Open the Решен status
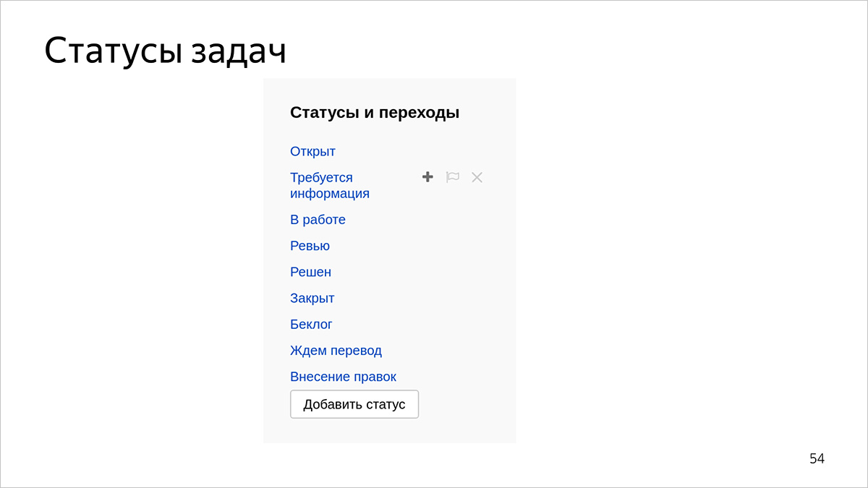Image resolution: width=868 pixels, height=488 pixels. [310, 272]
